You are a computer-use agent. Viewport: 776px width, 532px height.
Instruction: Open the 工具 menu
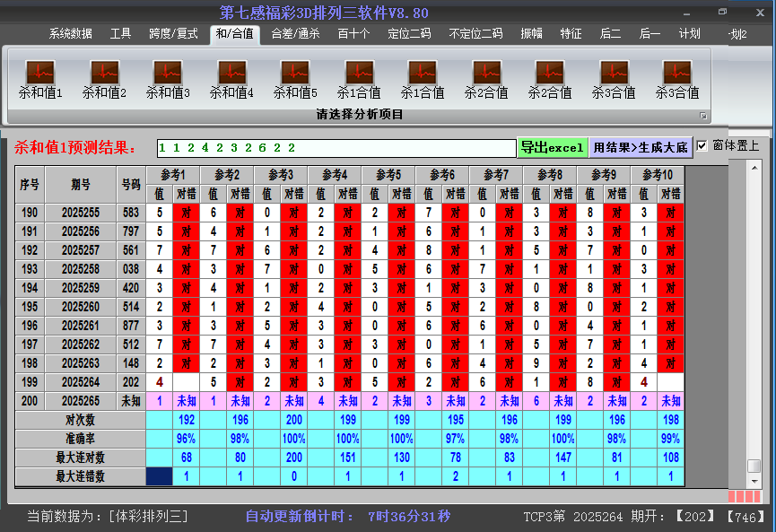pyautogui.click(x=120, y=32)
